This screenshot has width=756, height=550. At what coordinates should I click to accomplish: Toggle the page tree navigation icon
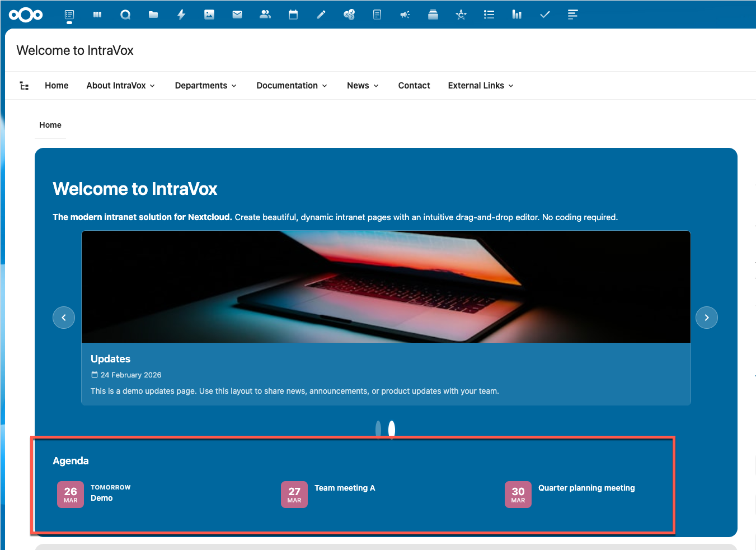tap(24, 86)
